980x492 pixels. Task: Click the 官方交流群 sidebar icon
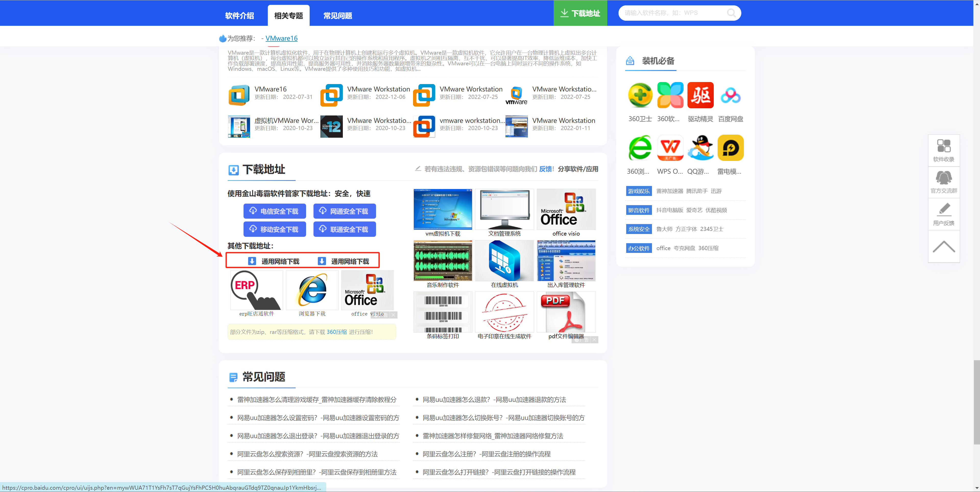pos(943,182)
